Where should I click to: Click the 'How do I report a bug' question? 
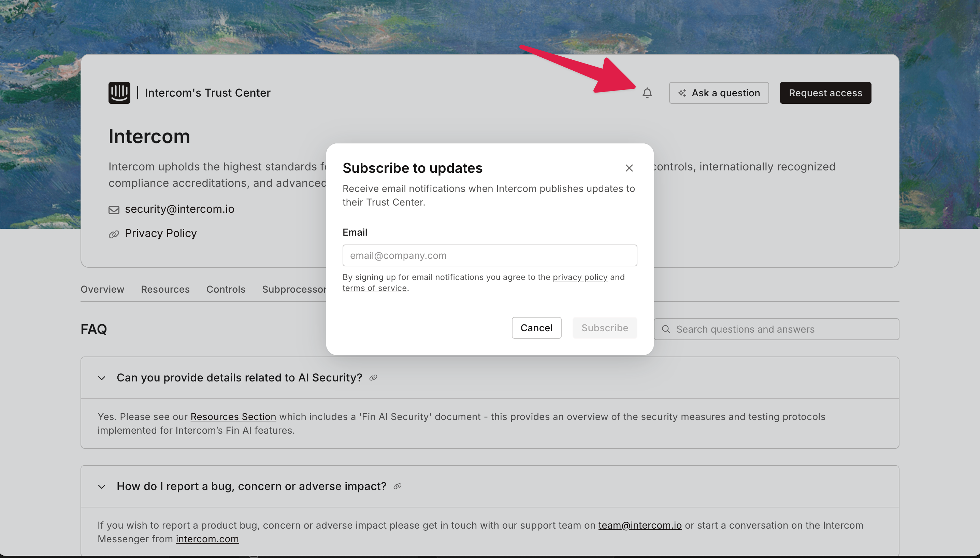coord(251,486)
